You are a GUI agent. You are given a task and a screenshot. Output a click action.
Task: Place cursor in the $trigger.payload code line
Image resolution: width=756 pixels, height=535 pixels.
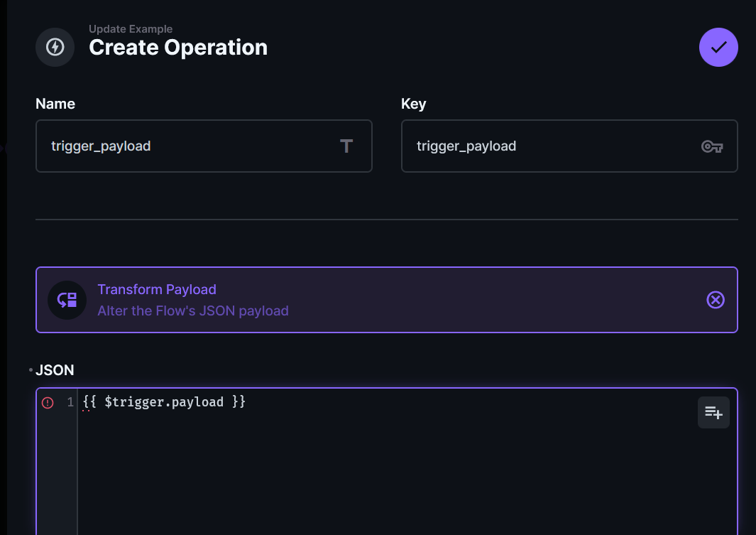(164, 401)
